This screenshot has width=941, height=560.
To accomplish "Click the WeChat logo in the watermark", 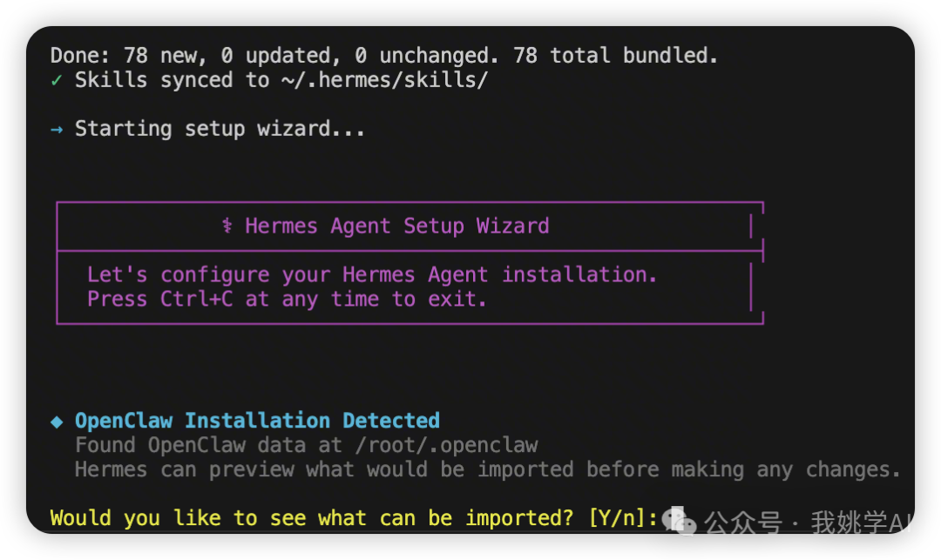I will pos(680,522).
